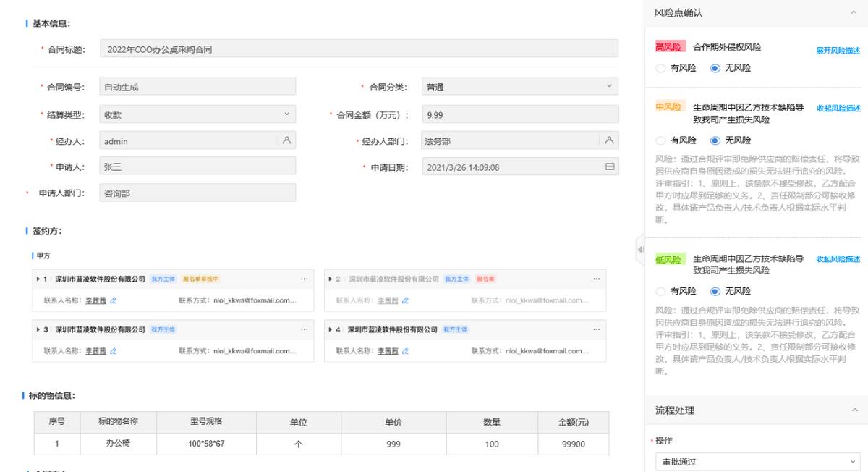Expand signing party 1 triangle arrow
The image size is (868, 472).
pyautogui.click(x=38, y=279)
